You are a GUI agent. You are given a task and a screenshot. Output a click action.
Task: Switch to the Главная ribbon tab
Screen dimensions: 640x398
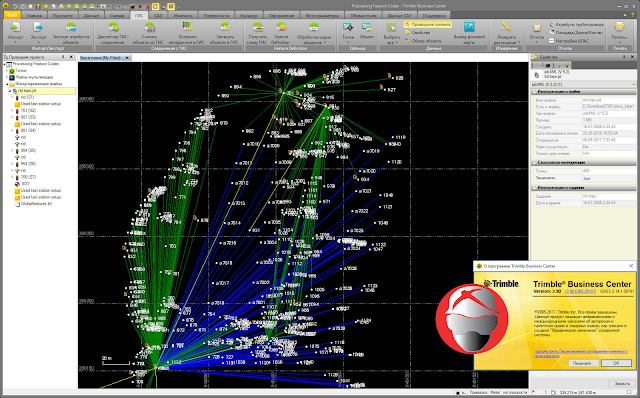tap(34, 16)
